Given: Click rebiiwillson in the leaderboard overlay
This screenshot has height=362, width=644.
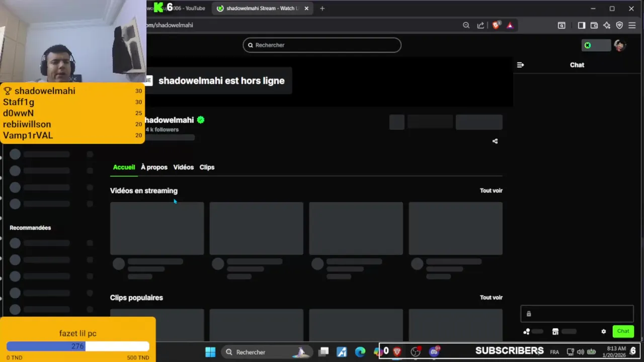Looking at the screenshot, I should click(27, 124).
